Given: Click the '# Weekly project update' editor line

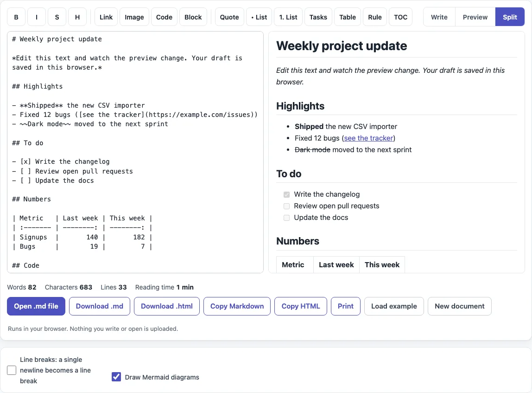Looking at the screenshot, I should 57,39.
